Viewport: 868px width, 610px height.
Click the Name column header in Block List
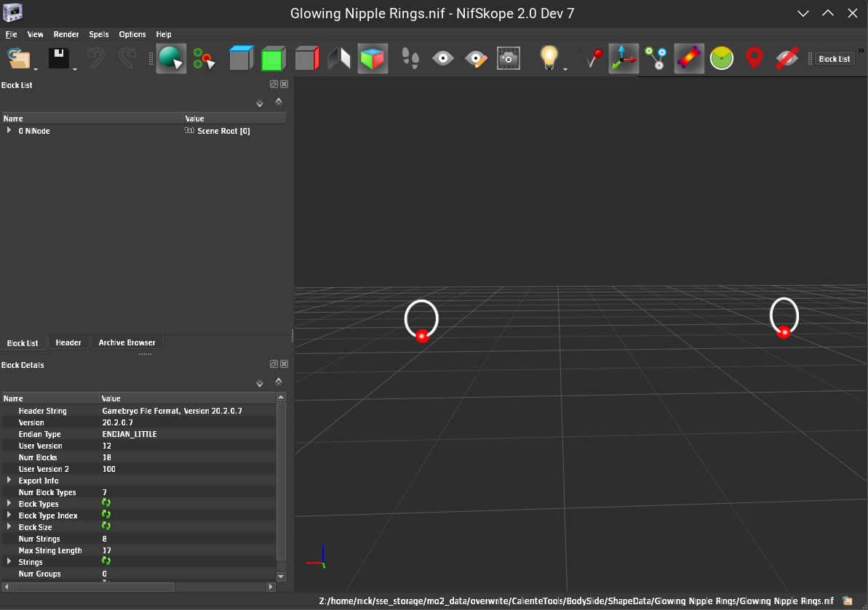click(92, 119)
